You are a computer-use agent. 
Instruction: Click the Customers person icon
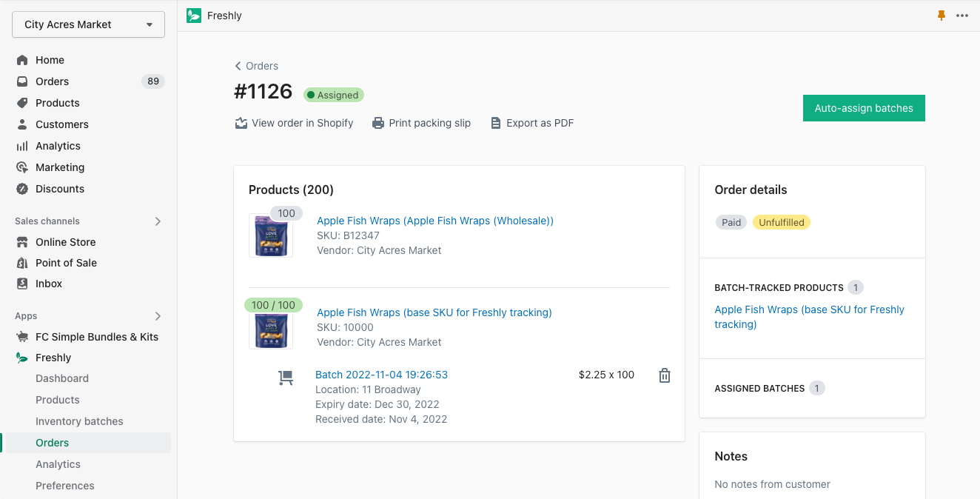coord(22,124)
